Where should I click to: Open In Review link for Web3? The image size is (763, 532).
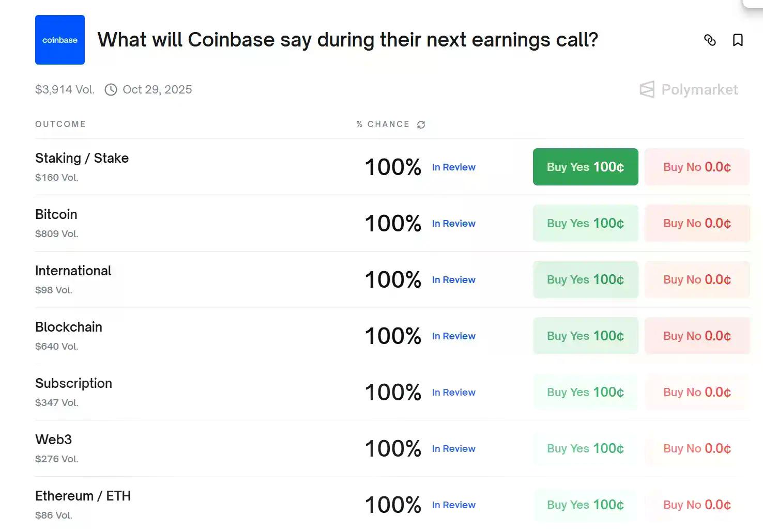pos(453,449)
